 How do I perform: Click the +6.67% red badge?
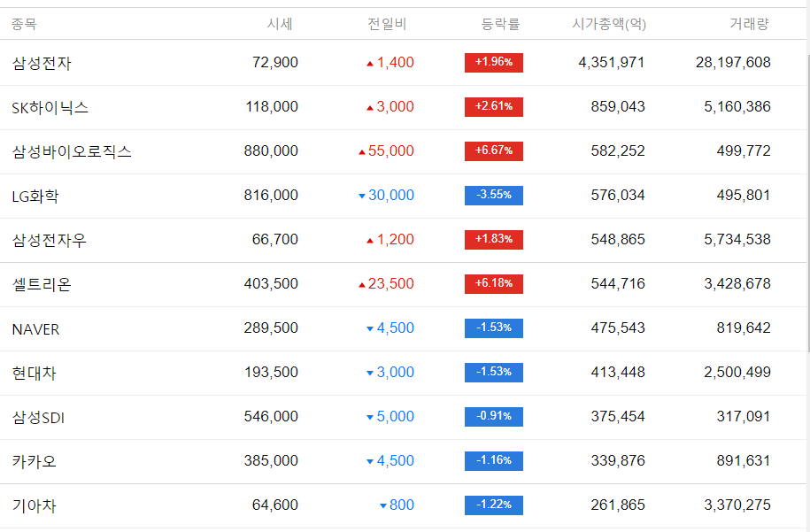tap(494, 150)
